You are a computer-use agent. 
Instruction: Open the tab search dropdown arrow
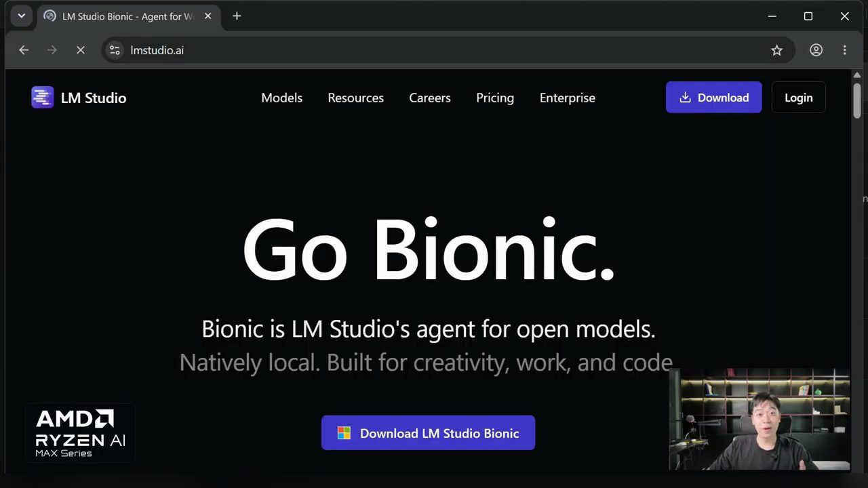pos(22,16)
